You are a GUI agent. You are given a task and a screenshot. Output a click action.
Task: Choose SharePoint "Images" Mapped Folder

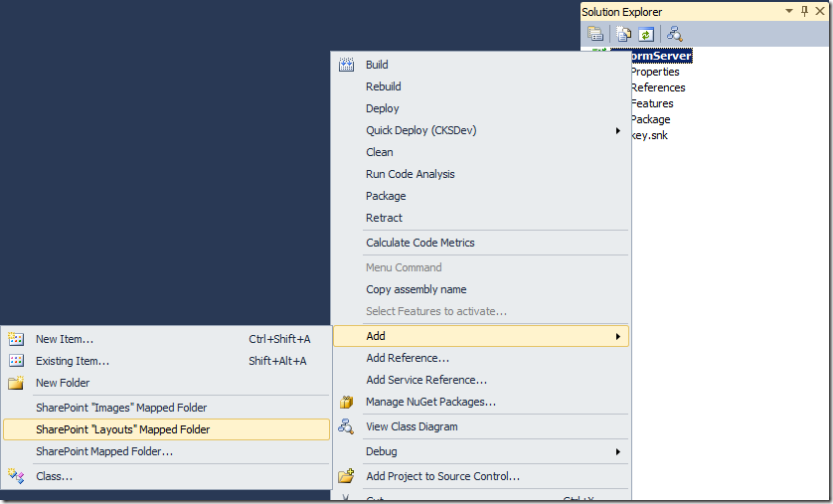121,408
